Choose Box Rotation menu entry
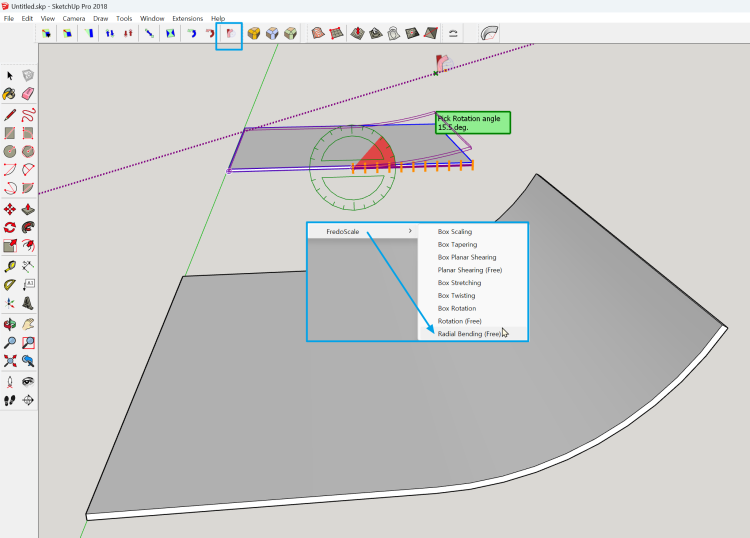 tap(457, 308)
